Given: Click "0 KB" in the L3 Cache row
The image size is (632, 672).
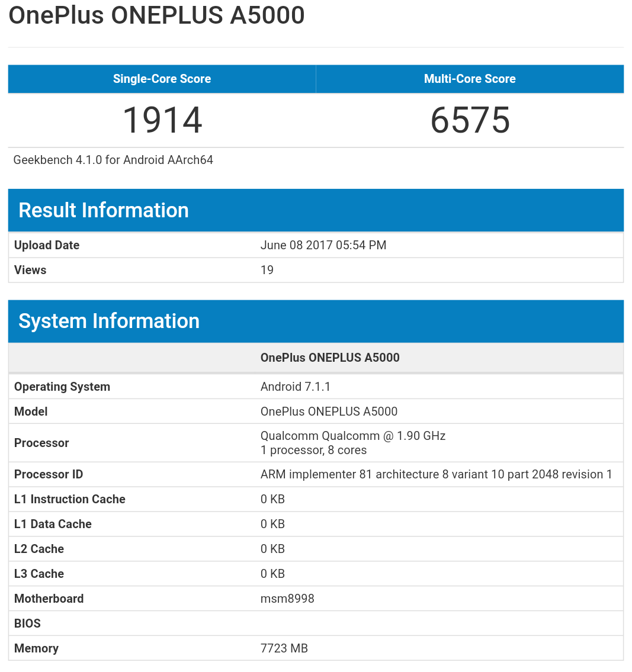Looking at the screenshot, I should [272, 574].
